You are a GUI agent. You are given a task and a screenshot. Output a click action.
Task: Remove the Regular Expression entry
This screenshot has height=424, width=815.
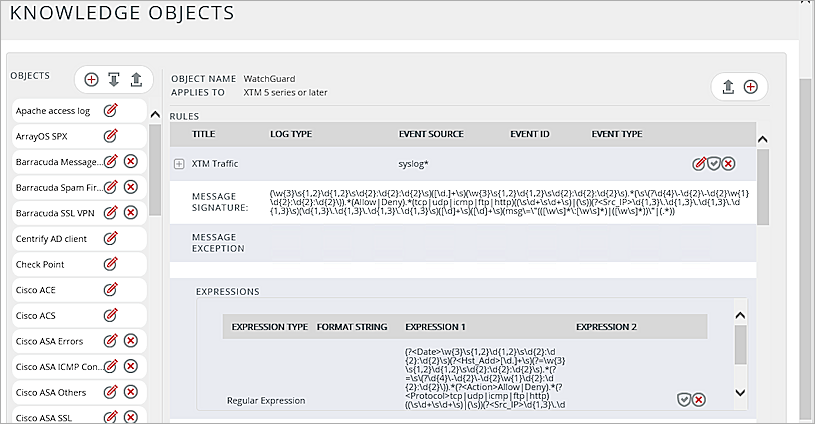(x=699, y=399)
